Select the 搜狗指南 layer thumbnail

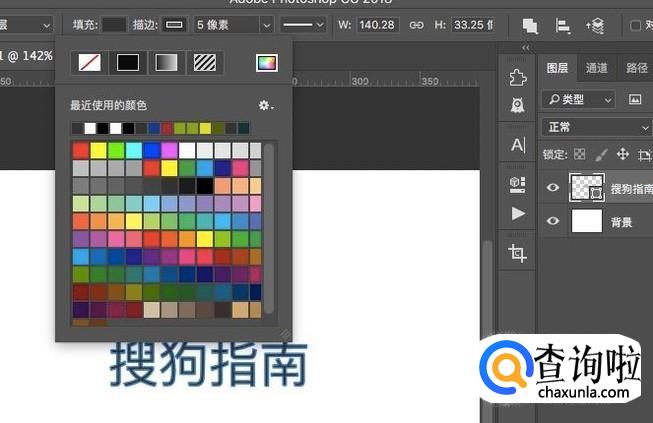pos(587,188)
